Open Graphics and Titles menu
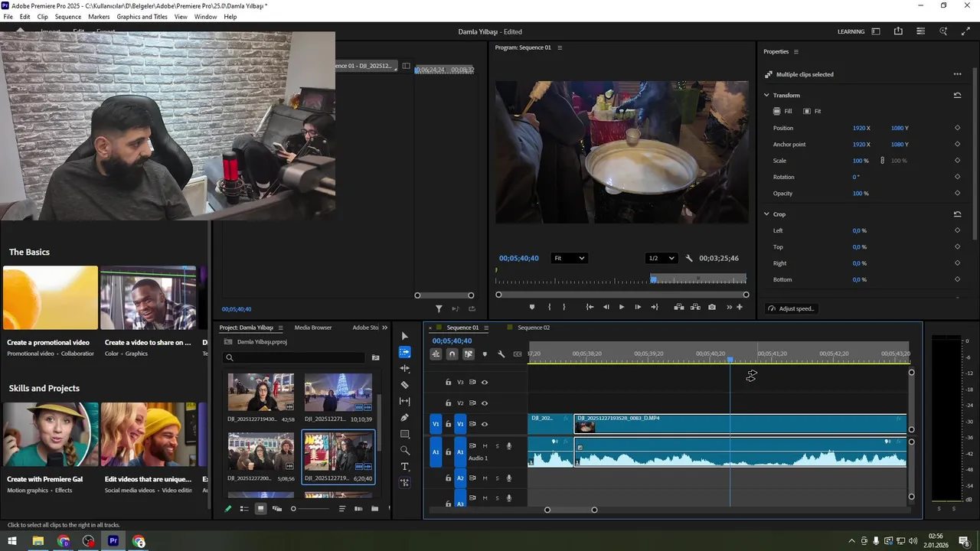This screenshot has height=551, width=980. (142, 17)
